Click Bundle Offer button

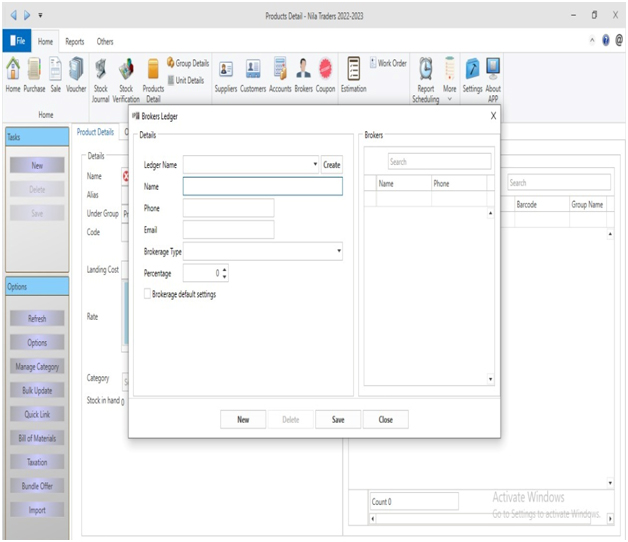coord(37,486)
